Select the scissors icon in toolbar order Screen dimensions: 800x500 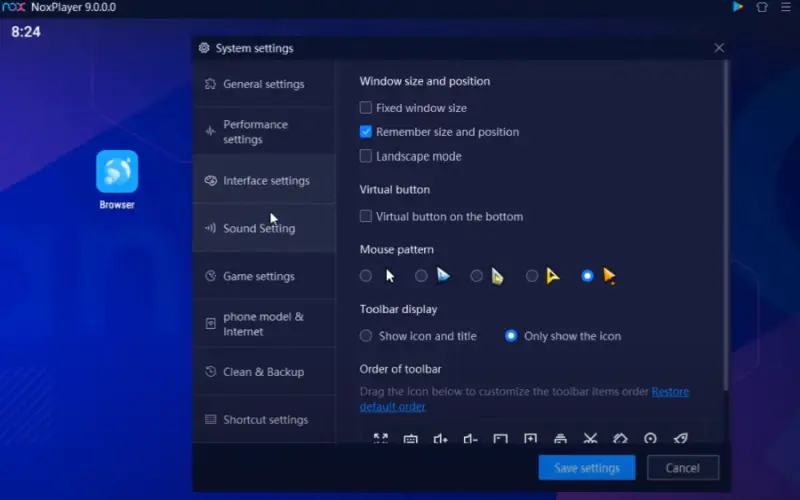pyautogui.click(x=590, y=438)
